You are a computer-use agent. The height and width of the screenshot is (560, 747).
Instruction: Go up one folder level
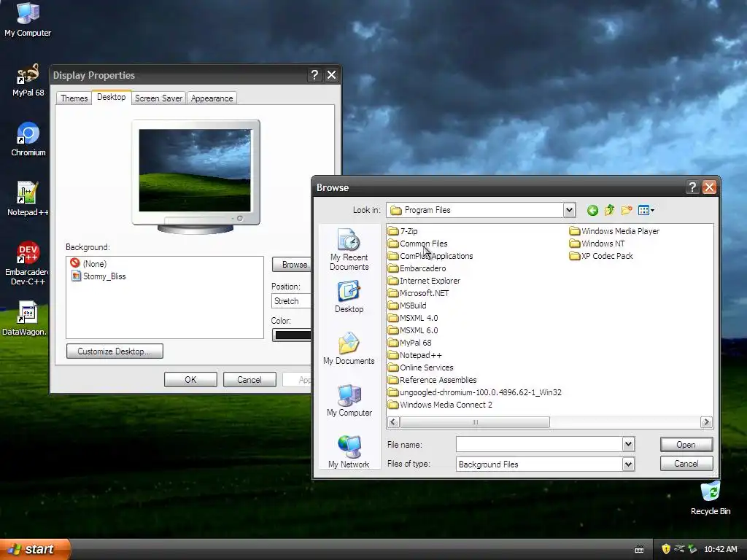[609, 210]
